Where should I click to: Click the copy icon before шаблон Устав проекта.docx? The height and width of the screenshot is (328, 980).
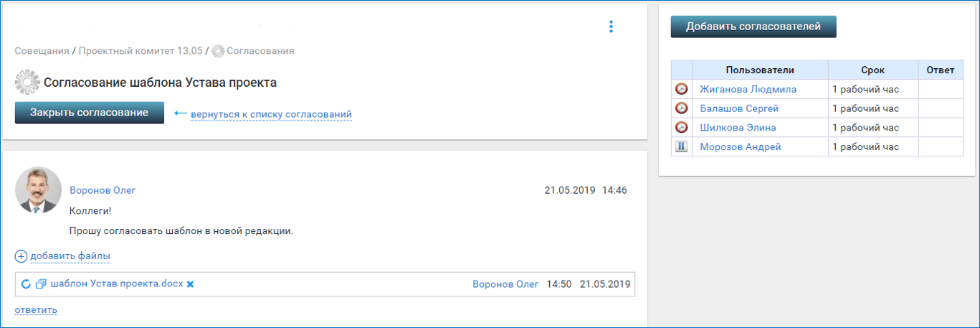click(41, 284)
